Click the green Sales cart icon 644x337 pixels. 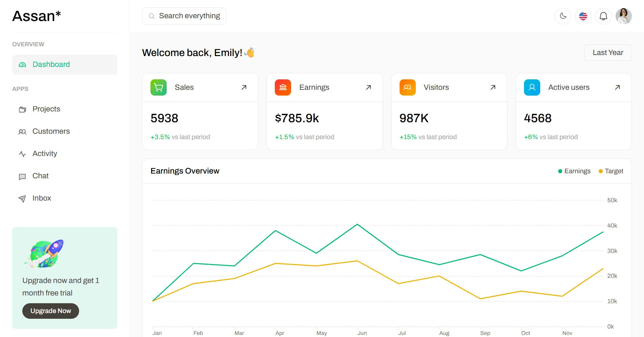coord(159,87)
